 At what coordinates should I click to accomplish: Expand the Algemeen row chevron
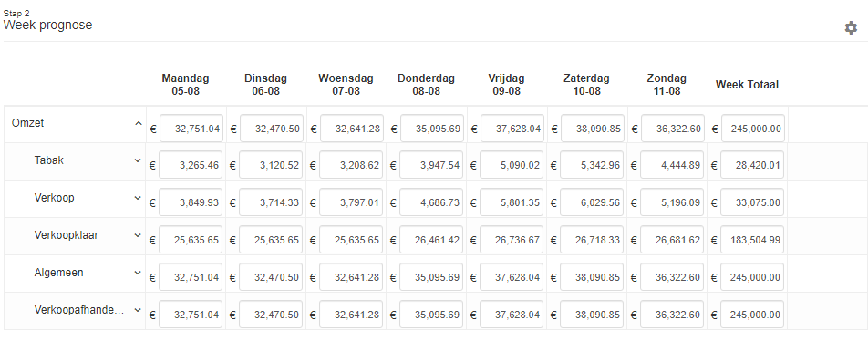click(138, 273)
